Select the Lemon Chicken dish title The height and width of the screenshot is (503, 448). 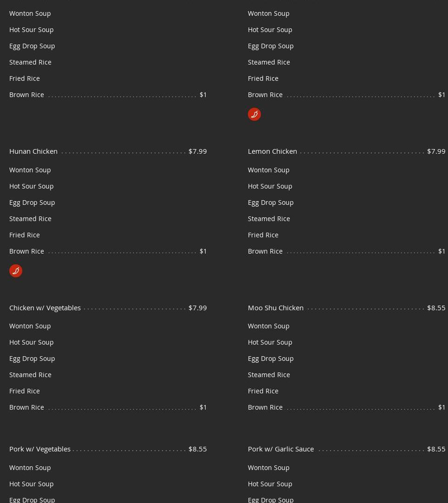tap(273, 151)
